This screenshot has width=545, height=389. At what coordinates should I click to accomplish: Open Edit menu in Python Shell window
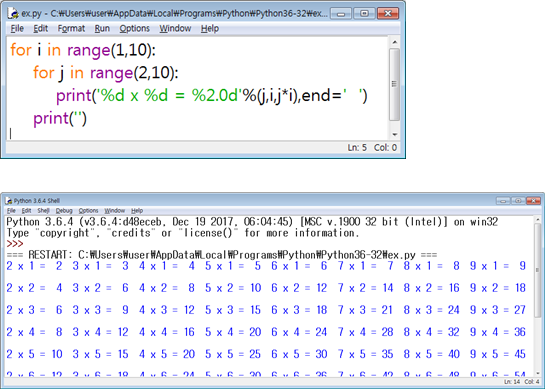tap(26, 211)
